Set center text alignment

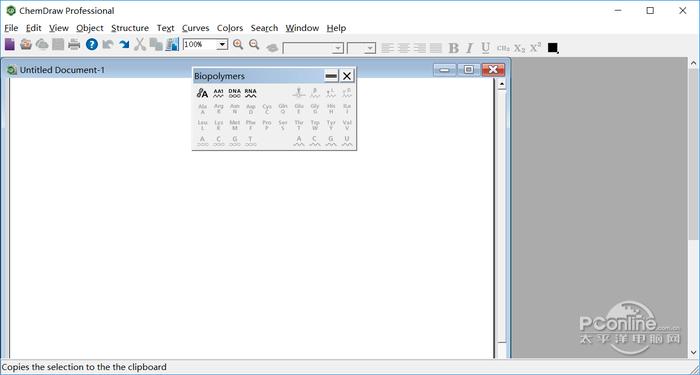(404, 48)
